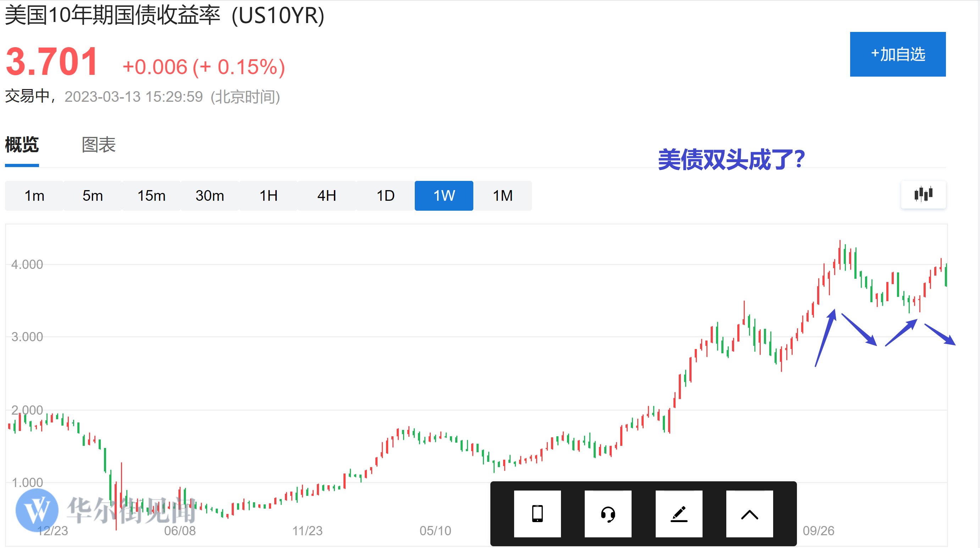
Task: Click the mobile phone icon
Action: click(537, 514)
